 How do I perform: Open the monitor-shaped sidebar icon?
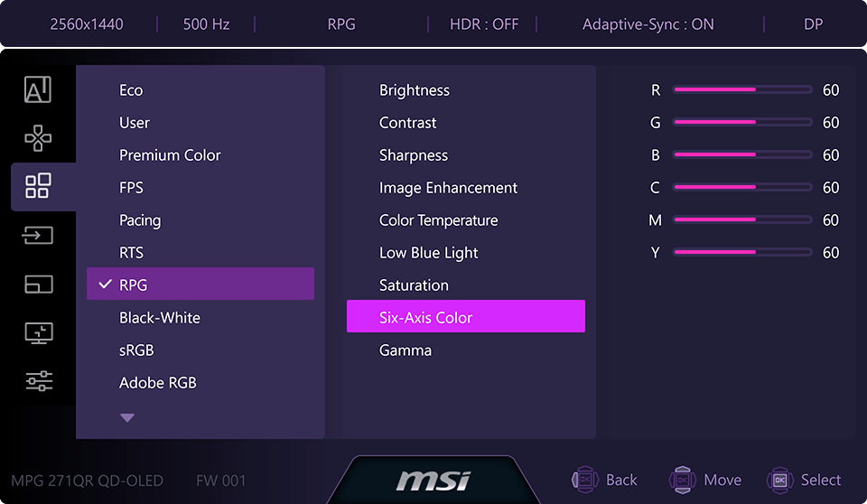tap(38, 332)
